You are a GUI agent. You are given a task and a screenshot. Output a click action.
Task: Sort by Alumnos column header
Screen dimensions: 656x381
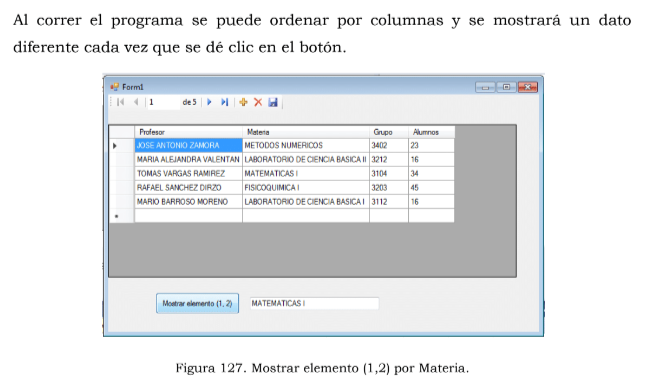click(x=431, y=132)
